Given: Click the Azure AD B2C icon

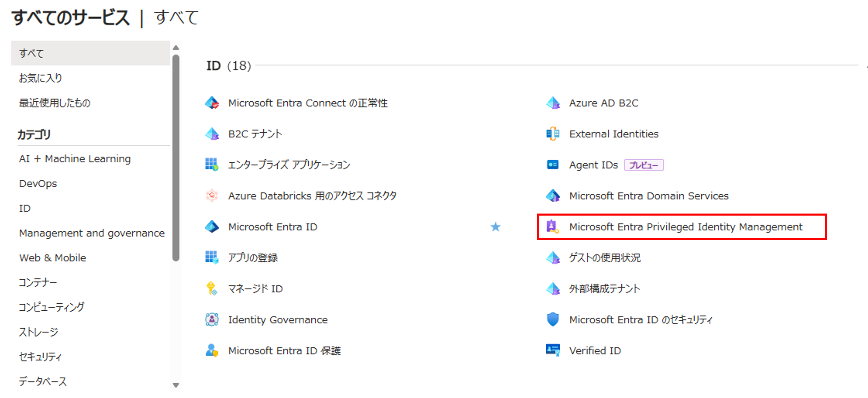Looking at the screenshot, I should [553, 103].
